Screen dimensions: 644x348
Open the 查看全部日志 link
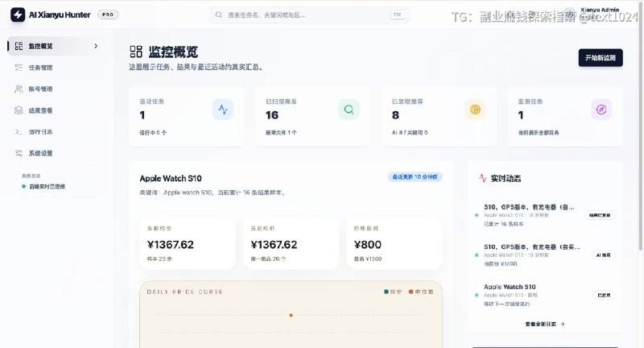(x=545, y=324)
